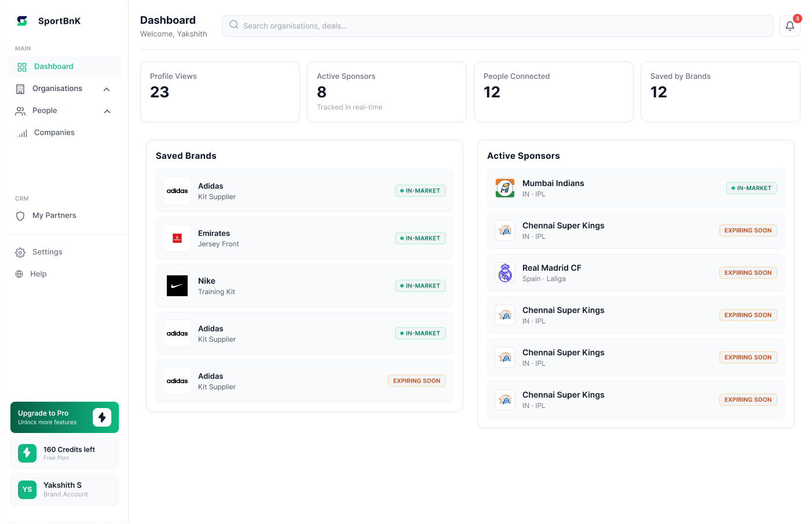Click 'Brand Account' label
This screenshot has width=812, height=524.
click(x=65, y=494)
